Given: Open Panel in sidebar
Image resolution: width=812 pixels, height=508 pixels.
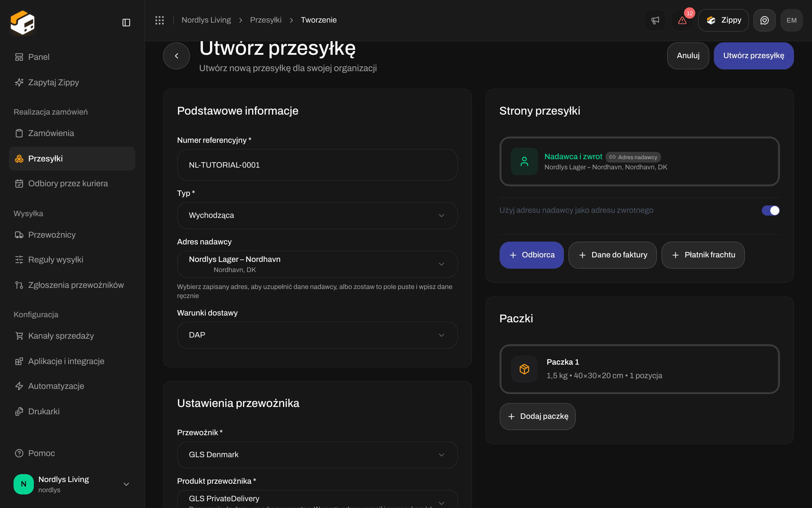Looking at the screenshot, I should 72,57.
